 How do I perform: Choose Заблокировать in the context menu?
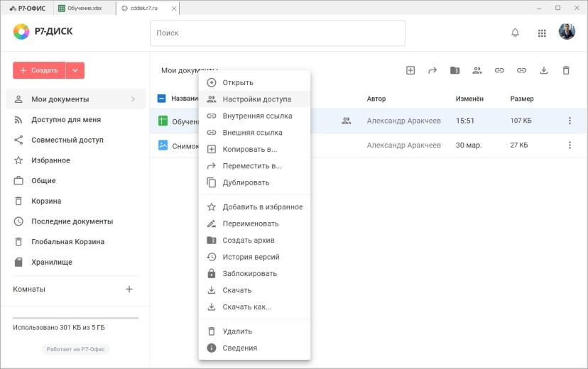pyautogui.click(x=255, y=273)
